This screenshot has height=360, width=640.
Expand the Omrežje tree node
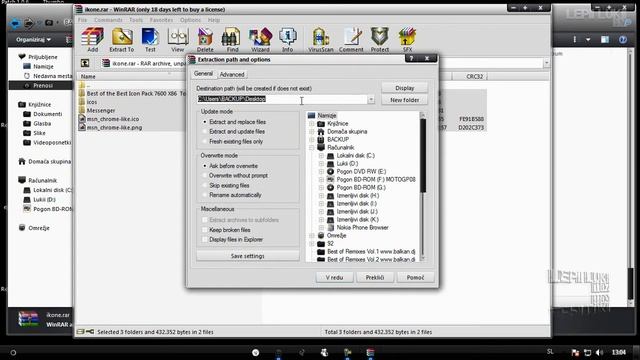click(x=312, y=236)
